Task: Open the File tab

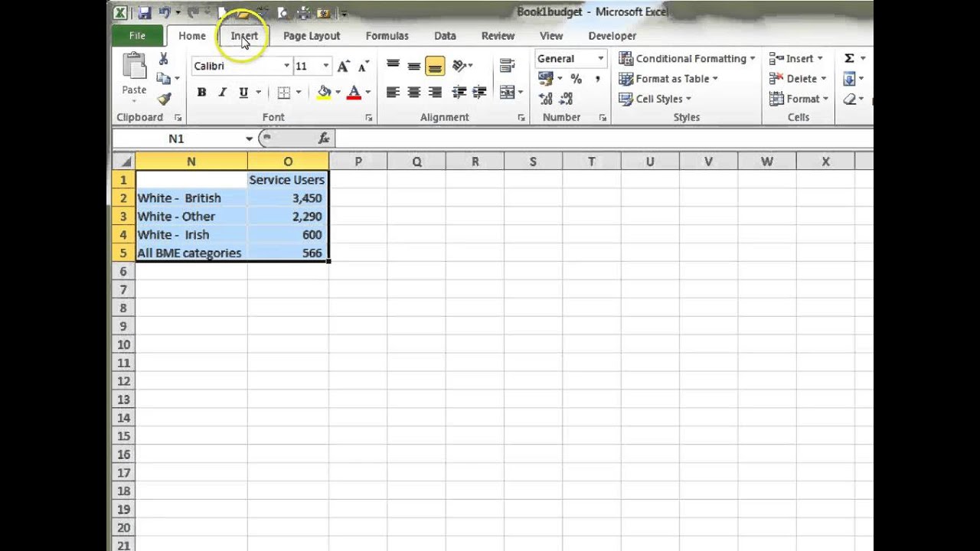Action: [138, 36]
